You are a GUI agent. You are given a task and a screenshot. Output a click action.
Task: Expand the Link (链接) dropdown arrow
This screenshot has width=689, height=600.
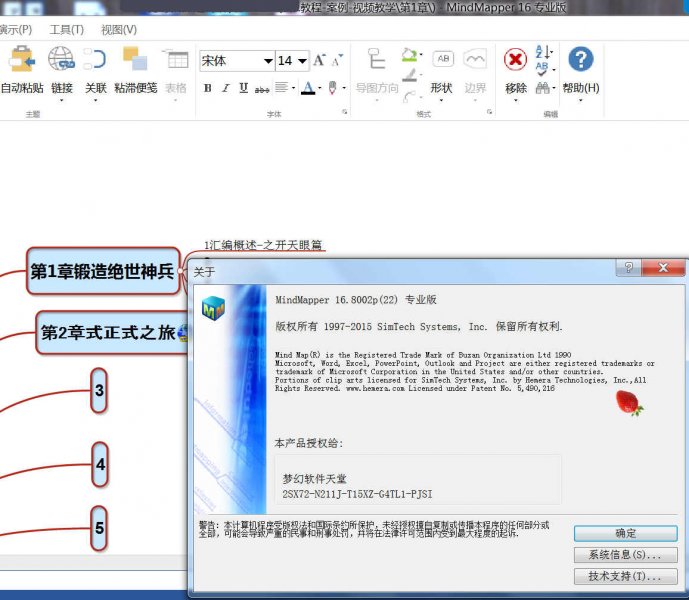62,101
